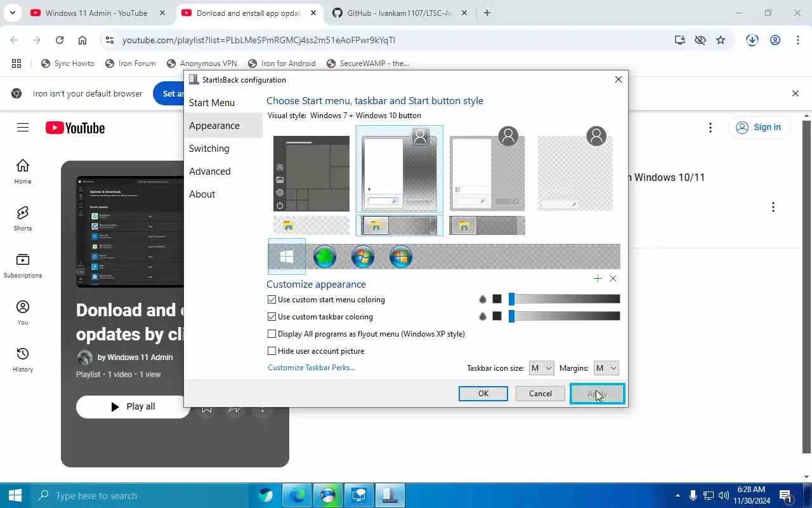Image resolution: width=812 pixels, height=508 pixels.
Task: Click YouTube logo
Action: click(75, 128)
